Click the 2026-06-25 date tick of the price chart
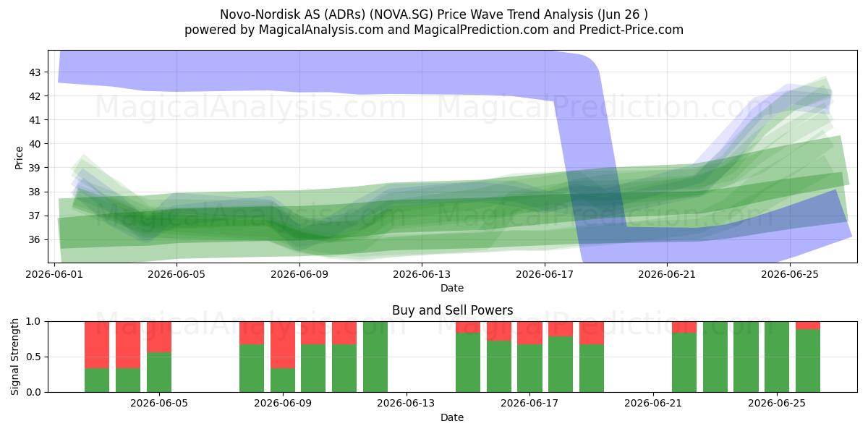This screenshot has height=434, width=868. coord(788,274)
